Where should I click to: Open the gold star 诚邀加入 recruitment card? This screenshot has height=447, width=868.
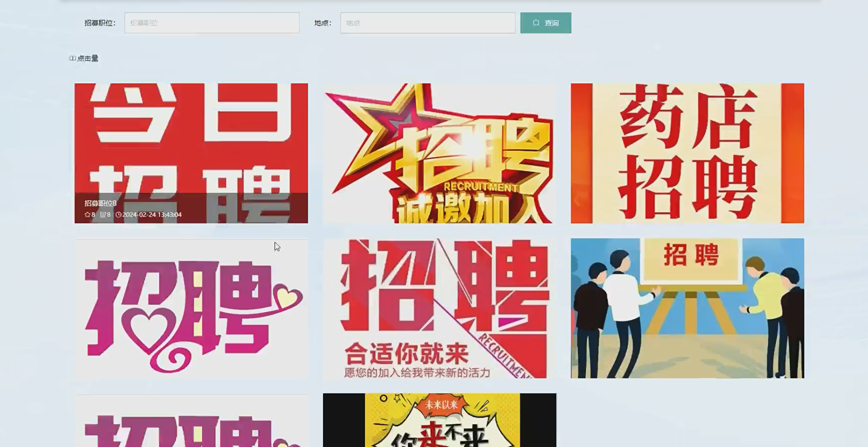click(439, 153)
